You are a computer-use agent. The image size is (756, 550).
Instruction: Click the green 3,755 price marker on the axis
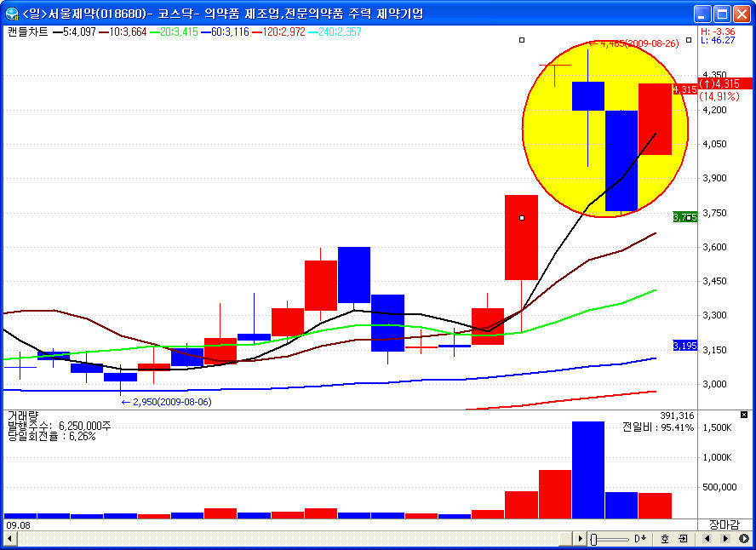tap(685, 217)
